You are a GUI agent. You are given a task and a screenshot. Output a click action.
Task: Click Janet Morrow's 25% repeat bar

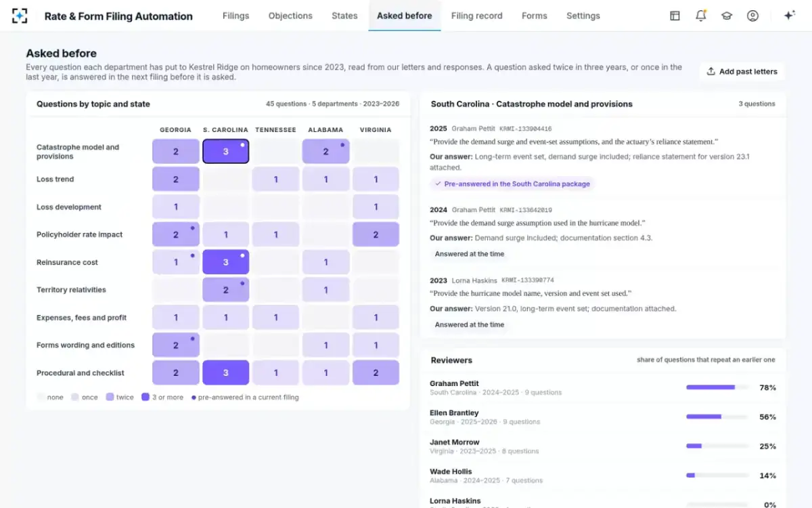[717, 446]
